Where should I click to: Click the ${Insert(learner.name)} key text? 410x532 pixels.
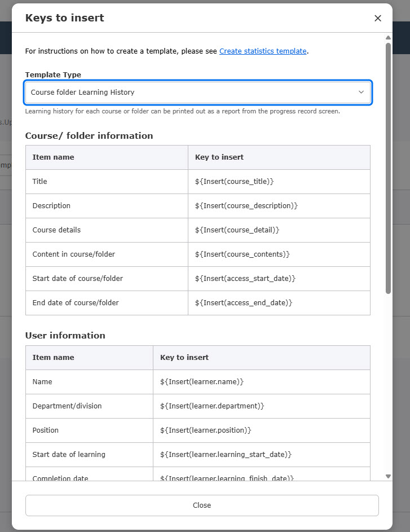[202, 382]
